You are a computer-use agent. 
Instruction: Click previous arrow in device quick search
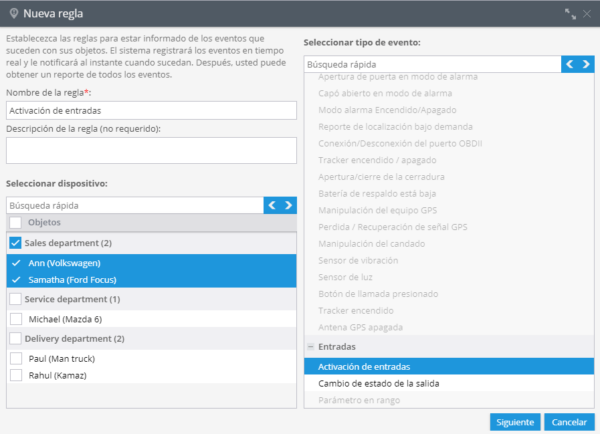coord(272,205)
